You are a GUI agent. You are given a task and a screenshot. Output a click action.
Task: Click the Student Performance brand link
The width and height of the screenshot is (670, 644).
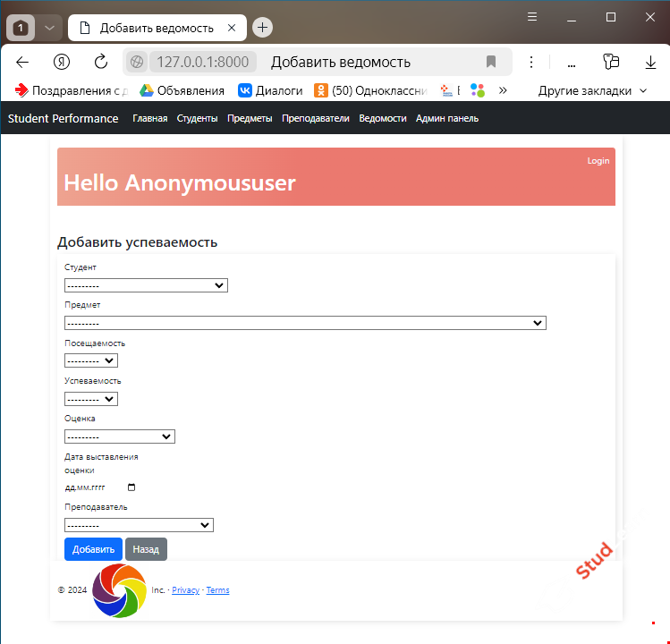click(x=64, y=118)
